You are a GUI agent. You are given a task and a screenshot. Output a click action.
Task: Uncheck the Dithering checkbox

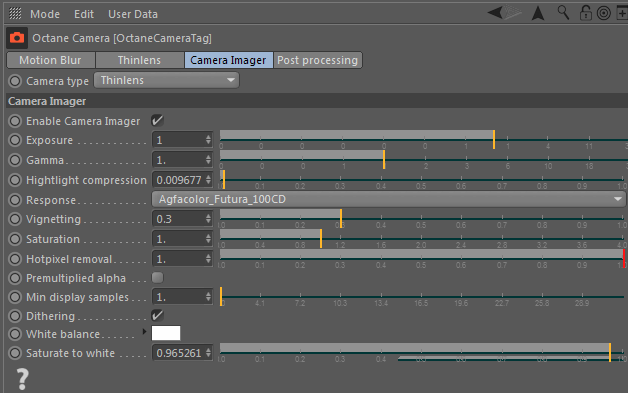(x=157, y=315)
